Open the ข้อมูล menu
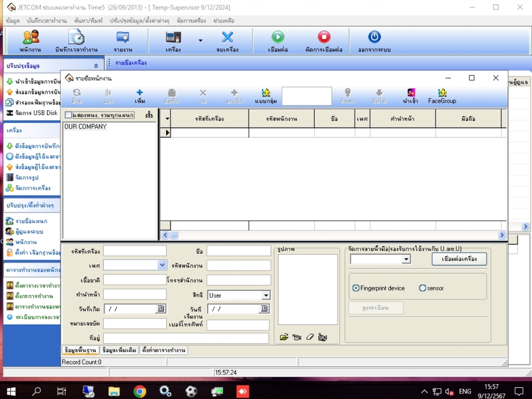The height and width of the screenshot is (399, 532). tap(13, 21)
